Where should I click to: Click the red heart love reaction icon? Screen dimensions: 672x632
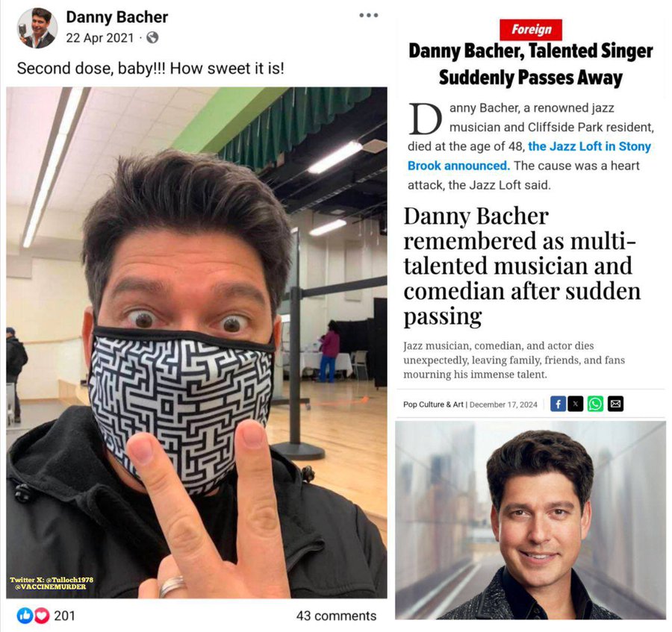coord(42,616)
